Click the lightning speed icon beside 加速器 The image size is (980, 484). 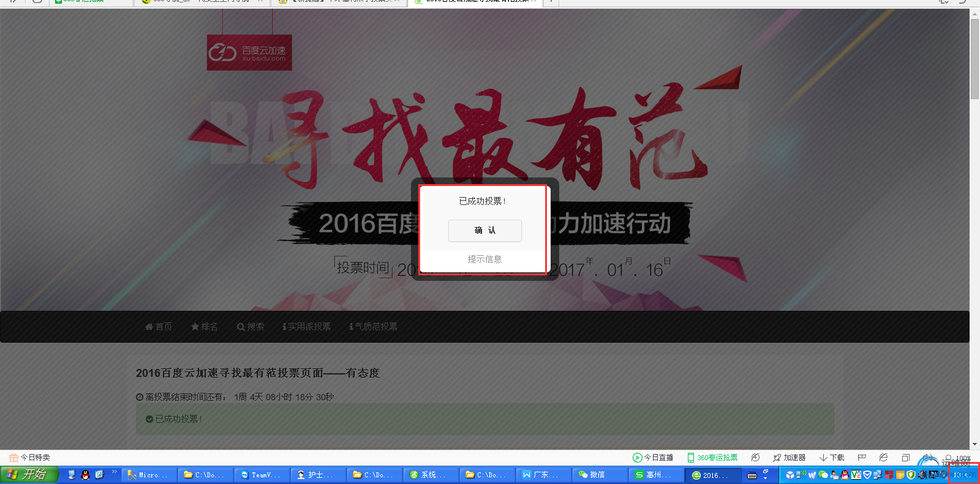coord(756,458)
